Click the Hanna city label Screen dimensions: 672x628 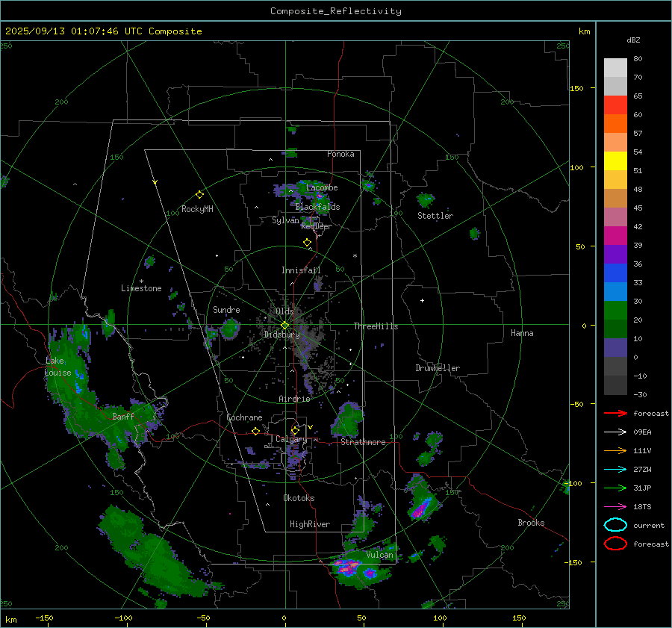pos(522,333)
